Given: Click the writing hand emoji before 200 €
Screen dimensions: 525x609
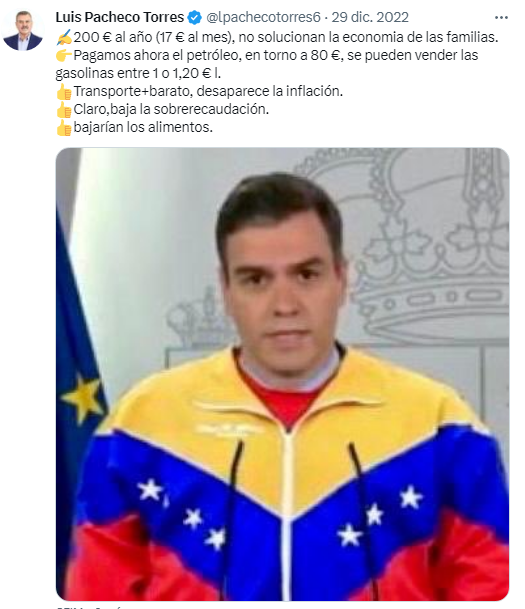Looking at the screenshot, I should click(64, 38).
